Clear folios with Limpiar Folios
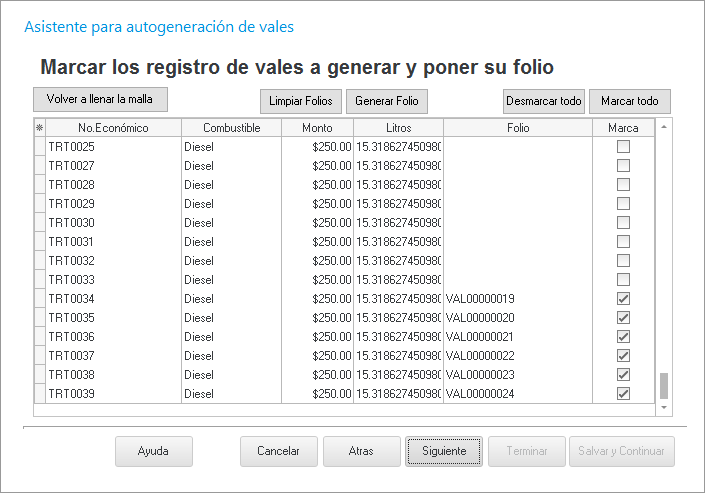 (x=301, y=102)
